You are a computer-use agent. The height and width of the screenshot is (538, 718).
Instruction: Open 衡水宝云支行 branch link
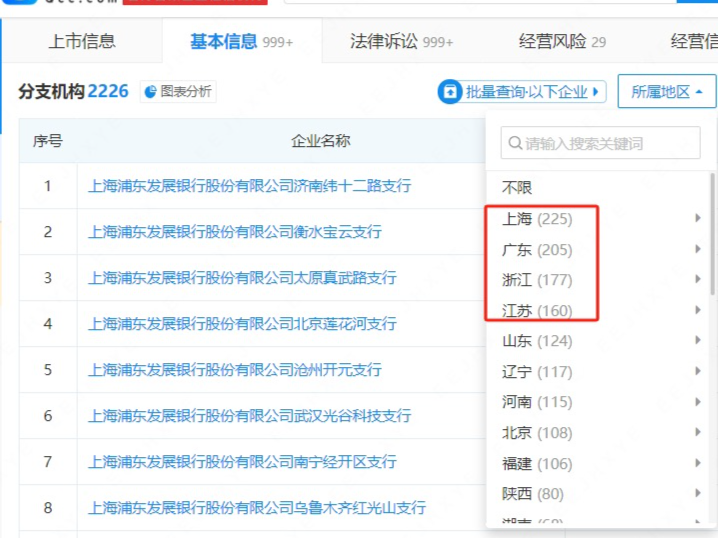[x=234, y=232]
